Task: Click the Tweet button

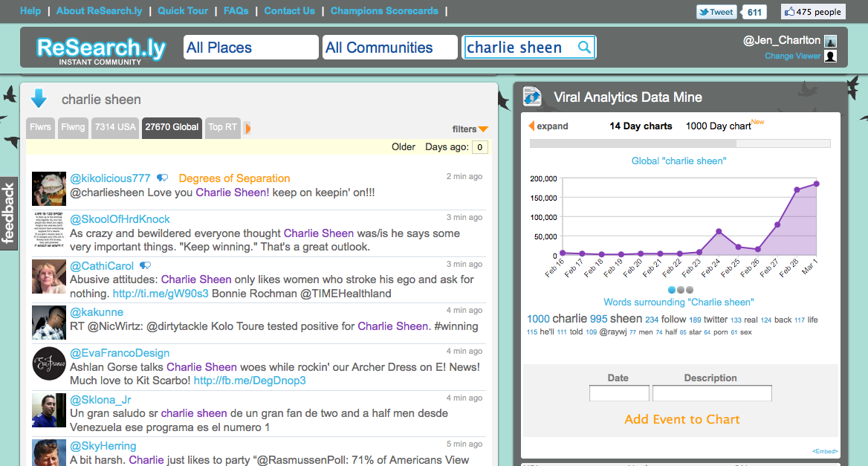Action: click(716, 12)
